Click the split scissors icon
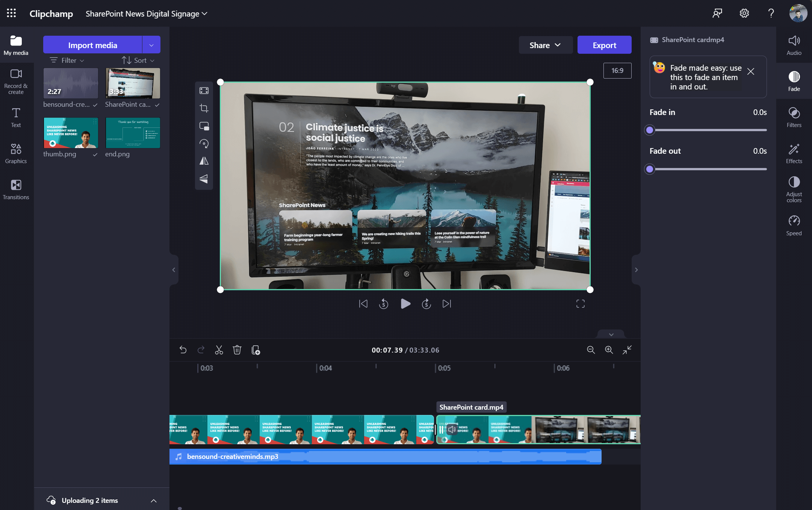 click(219, 350)
